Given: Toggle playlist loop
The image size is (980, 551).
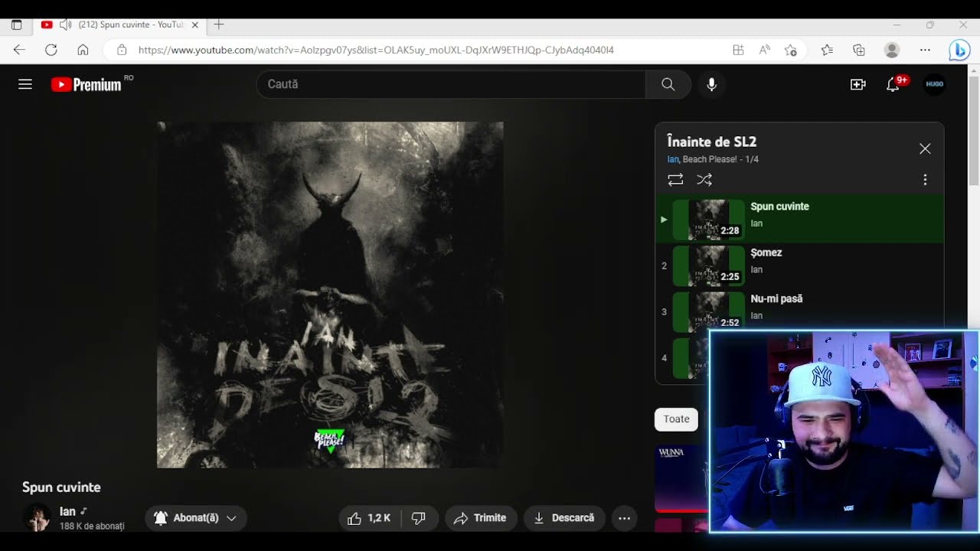Looking at the screenshot, I should pyautogui.click(x=675, y=180).
